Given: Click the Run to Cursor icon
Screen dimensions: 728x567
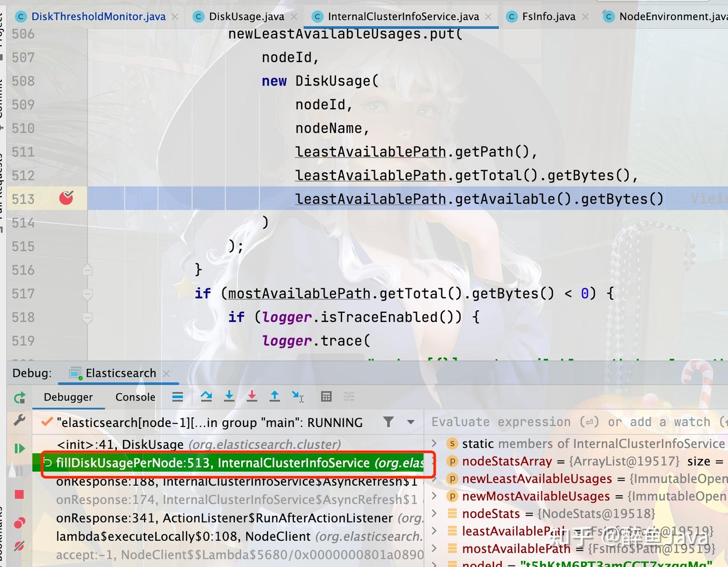Looking at the screenshot, I should [x=299, y=397].
